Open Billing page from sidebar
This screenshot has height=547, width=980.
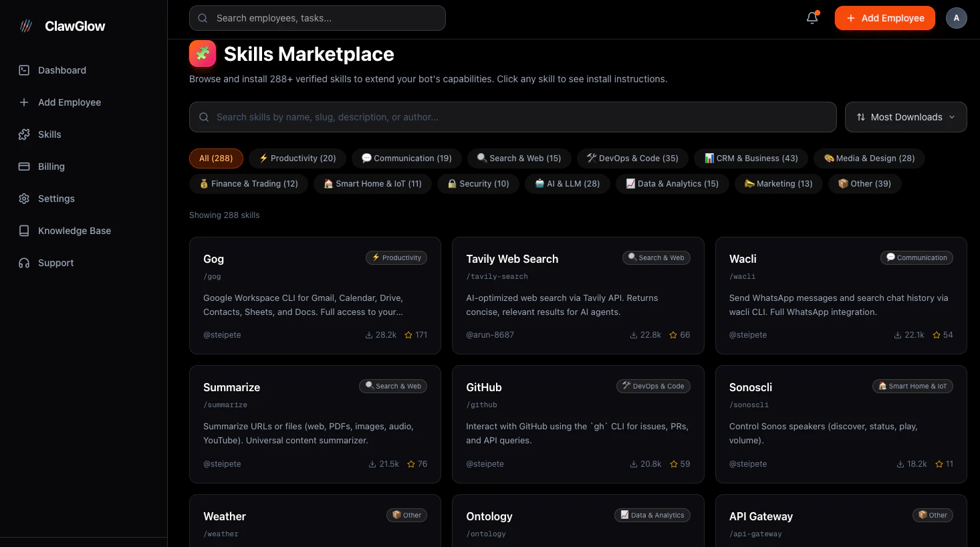[x=51, y=167]
